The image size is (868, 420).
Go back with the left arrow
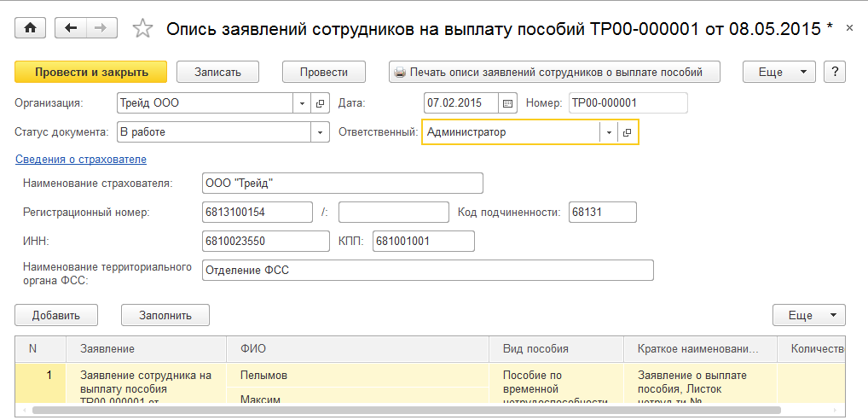pyautogui.click(x=71, y=28)
